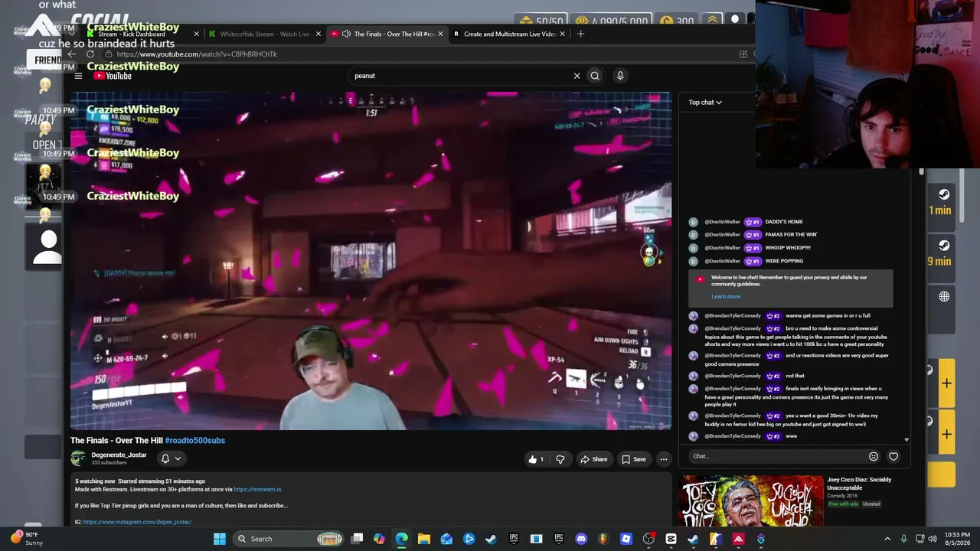Open a new browser tab

coord(580,34)
